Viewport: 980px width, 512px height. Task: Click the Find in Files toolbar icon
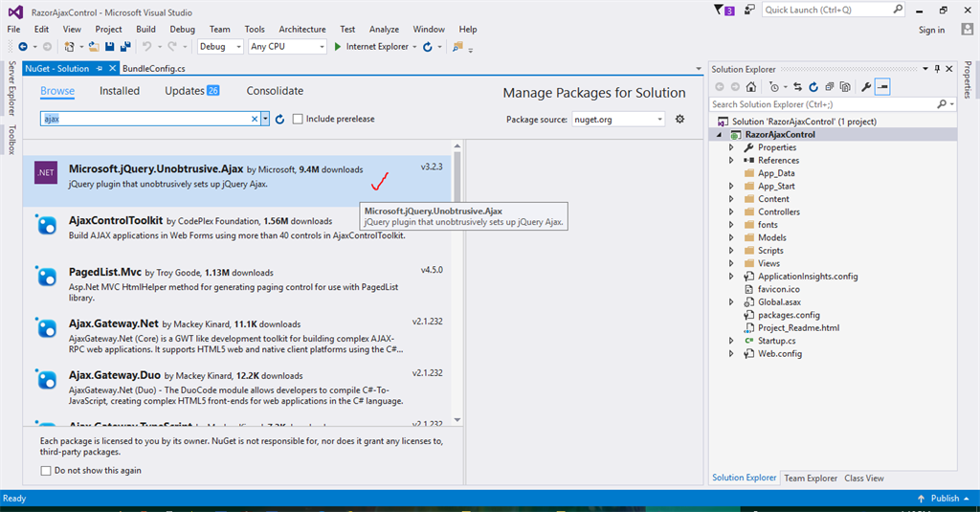[457, 47]
